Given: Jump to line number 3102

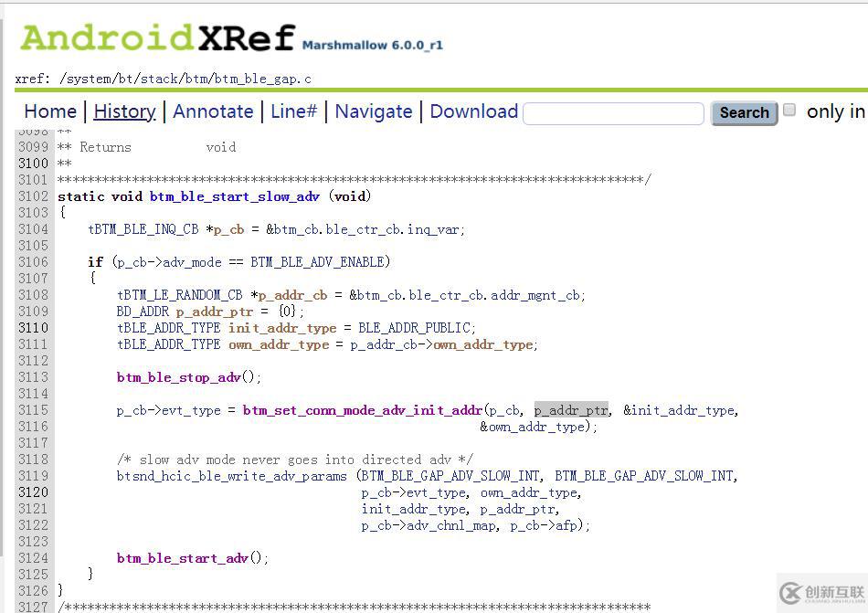Looking at the screenshot, I should (33, 196).
